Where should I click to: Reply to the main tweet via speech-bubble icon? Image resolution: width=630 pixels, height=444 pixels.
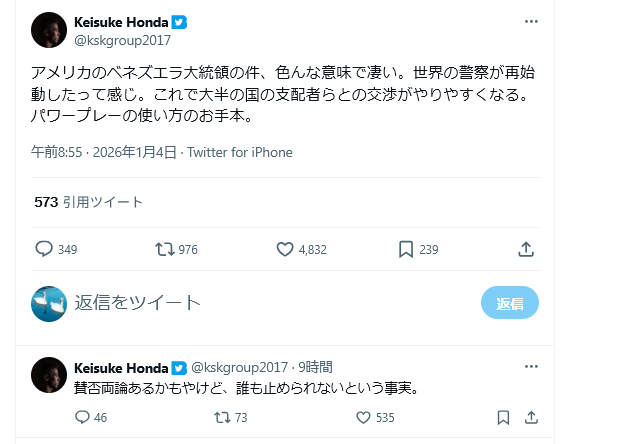pyautogui.click(x=44, y=249)
